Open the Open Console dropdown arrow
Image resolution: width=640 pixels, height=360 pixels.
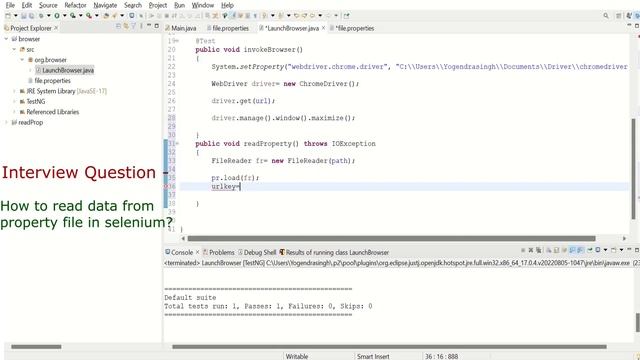coord(622,250)
